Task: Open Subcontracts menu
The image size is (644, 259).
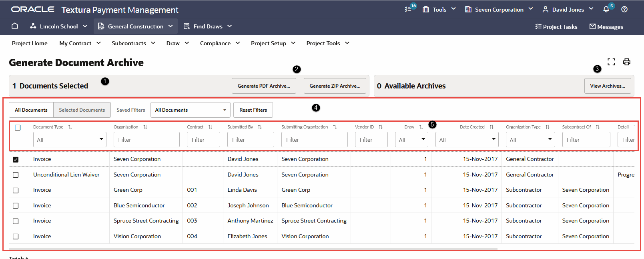Action: tap(133, 43)
